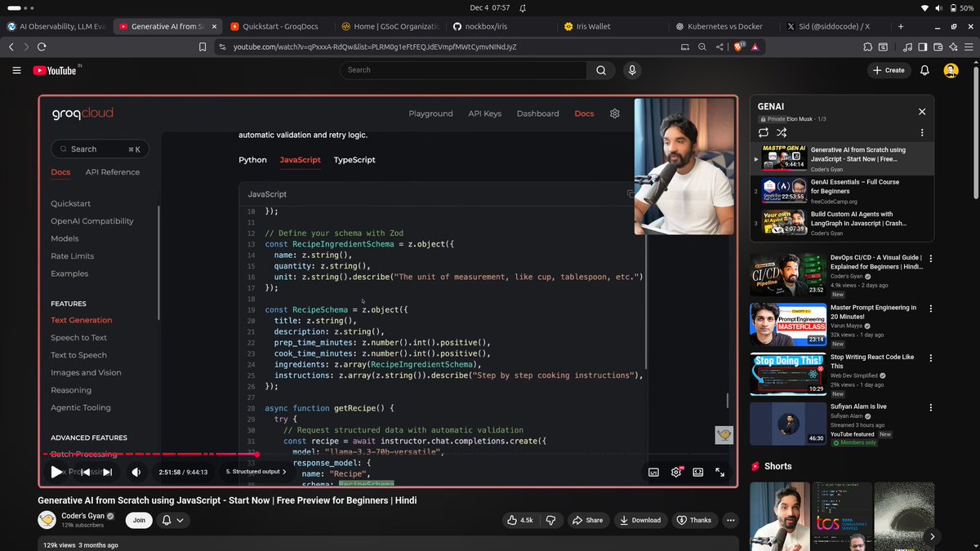Toggle shuffle playlist in GENAI panel

[782, 132]
